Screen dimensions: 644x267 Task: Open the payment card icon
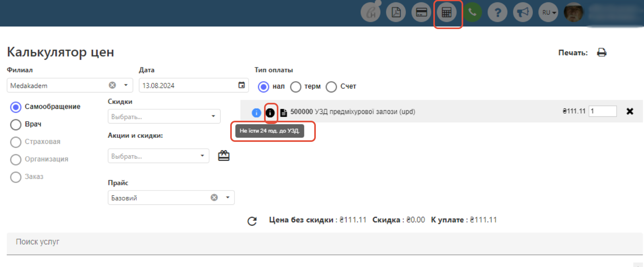pyautogui.click(x=421, y=12)
